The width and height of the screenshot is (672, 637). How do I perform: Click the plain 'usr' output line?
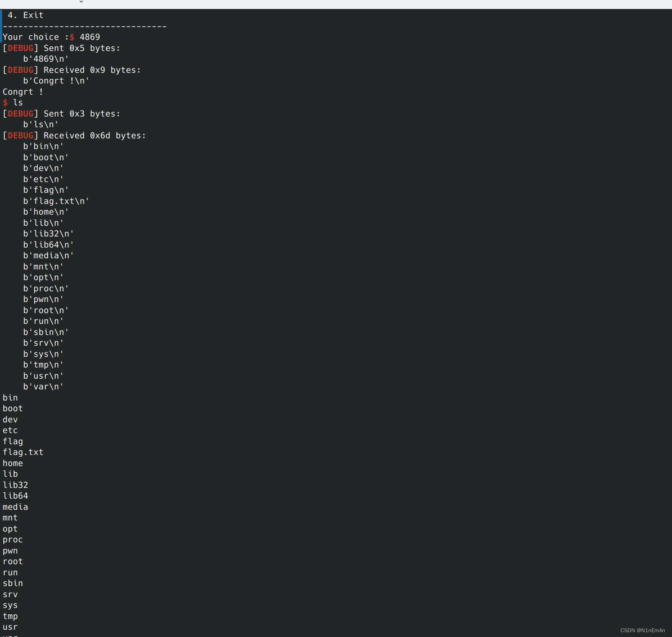coord(10,627)
